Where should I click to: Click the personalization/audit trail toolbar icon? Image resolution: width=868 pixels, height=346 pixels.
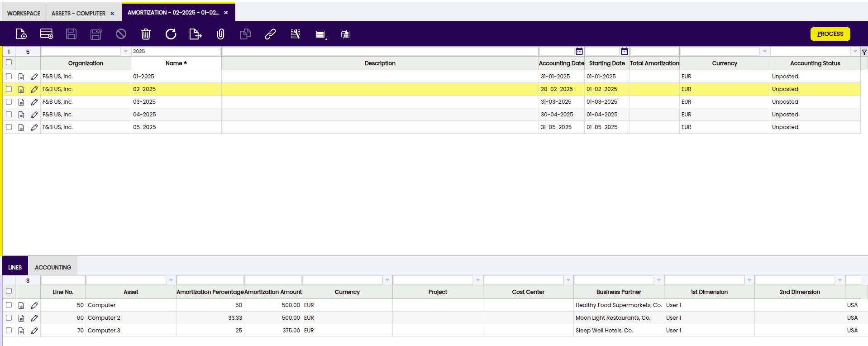pos(295,34)
